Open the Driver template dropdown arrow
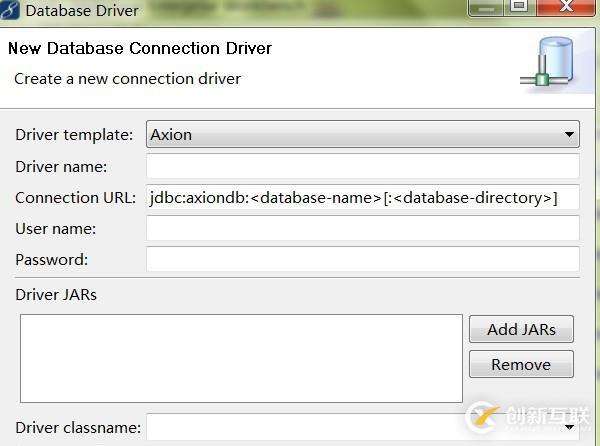Viewport: 600px width, 446px height. (569, 134)
